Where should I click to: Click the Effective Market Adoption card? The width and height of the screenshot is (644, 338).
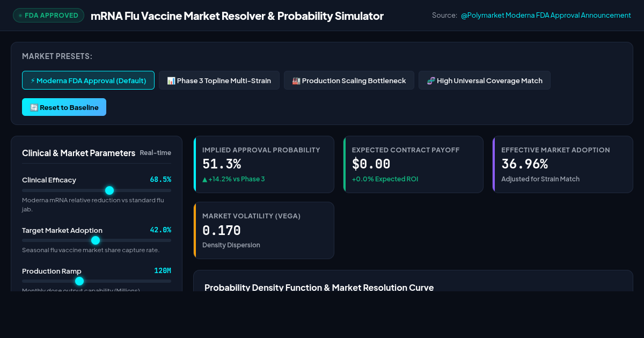[562, 164]
